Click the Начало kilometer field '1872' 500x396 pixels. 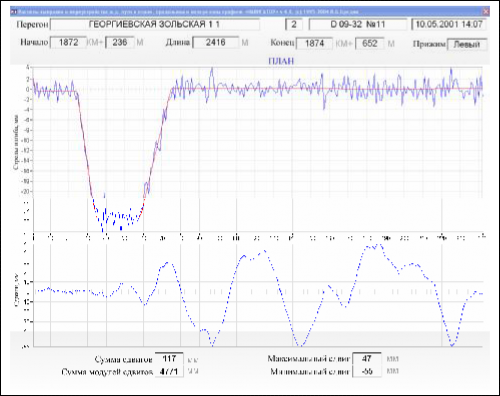click(68, 42)
